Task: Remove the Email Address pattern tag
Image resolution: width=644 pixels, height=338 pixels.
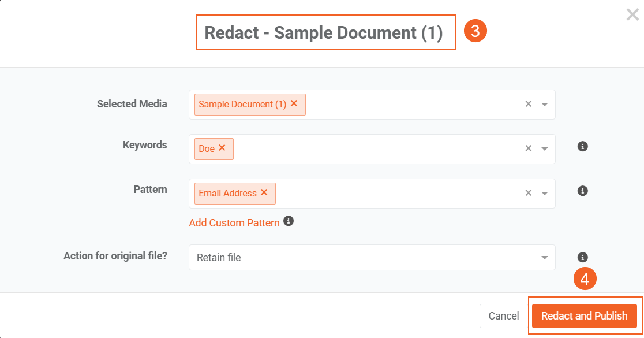Action: click(264, 193)
